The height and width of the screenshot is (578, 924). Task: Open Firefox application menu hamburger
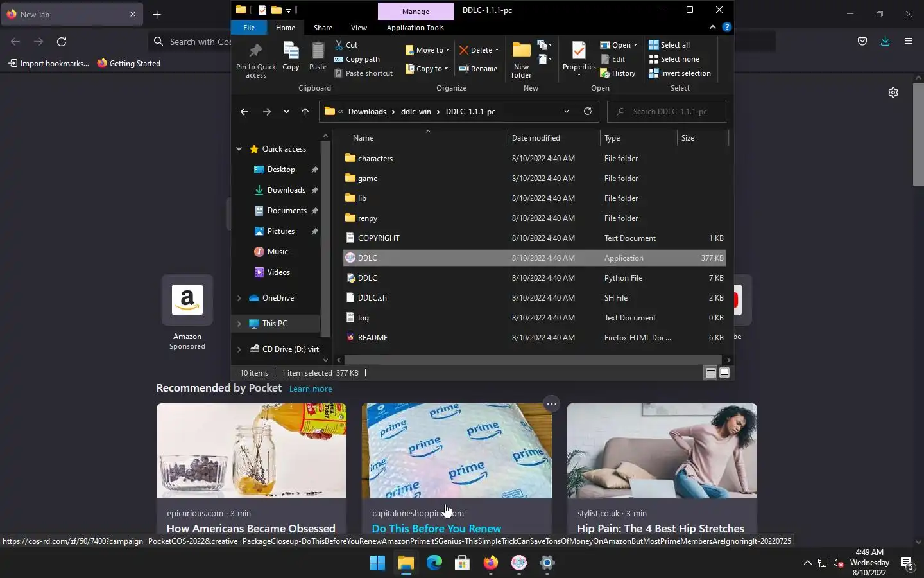[908, 41]
